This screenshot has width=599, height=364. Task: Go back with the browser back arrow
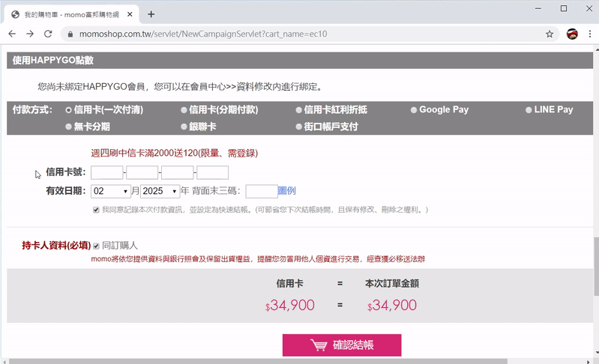[12, 34]
